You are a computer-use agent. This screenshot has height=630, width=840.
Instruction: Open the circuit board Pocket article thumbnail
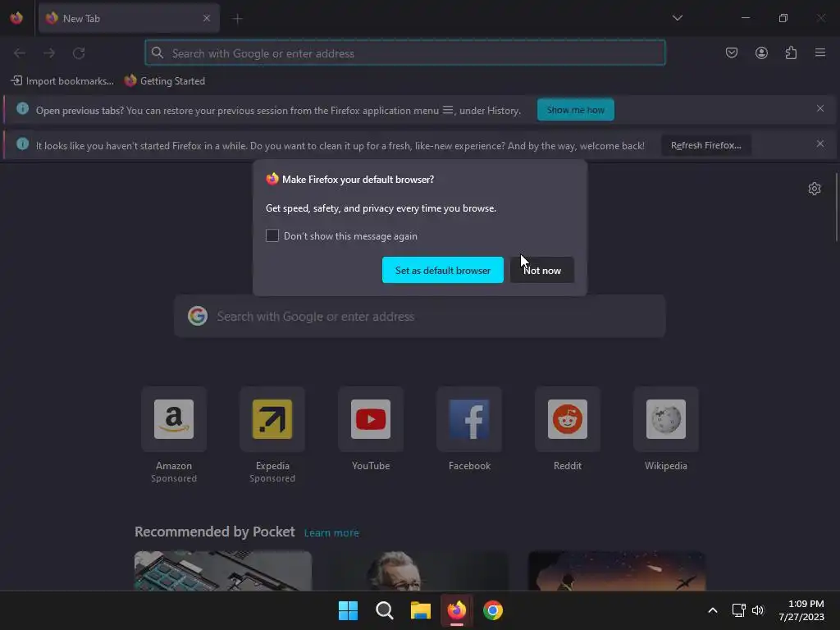pos(223,571)
